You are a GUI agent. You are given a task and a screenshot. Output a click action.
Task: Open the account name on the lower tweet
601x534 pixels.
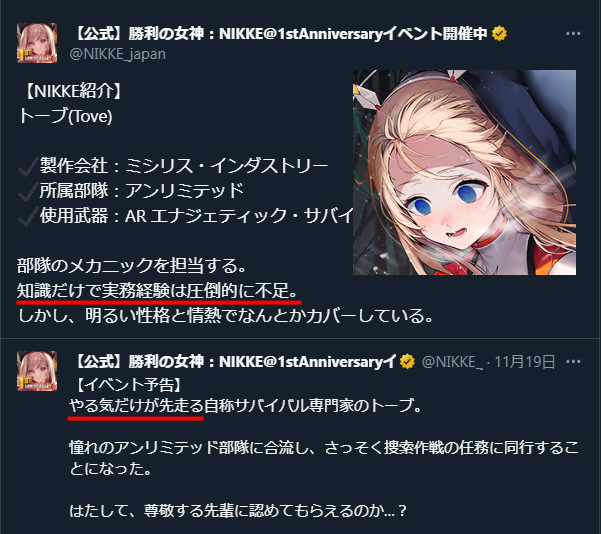tap(234, 361)
